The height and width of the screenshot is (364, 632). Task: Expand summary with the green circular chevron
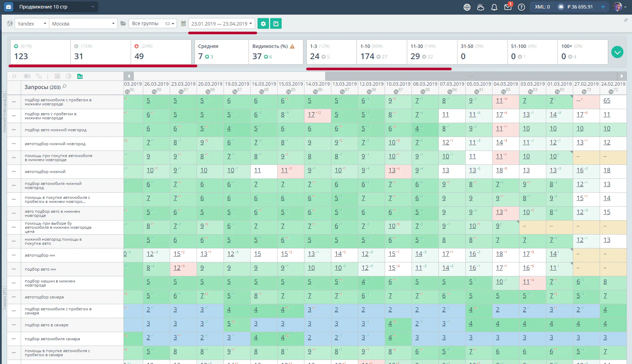click(x=617, y=52)
